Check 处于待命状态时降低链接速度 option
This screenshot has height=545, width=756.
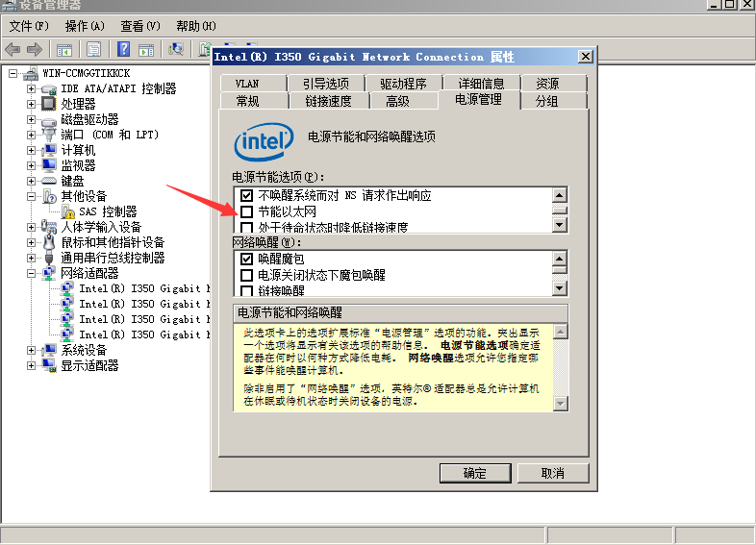coord(246,227)
